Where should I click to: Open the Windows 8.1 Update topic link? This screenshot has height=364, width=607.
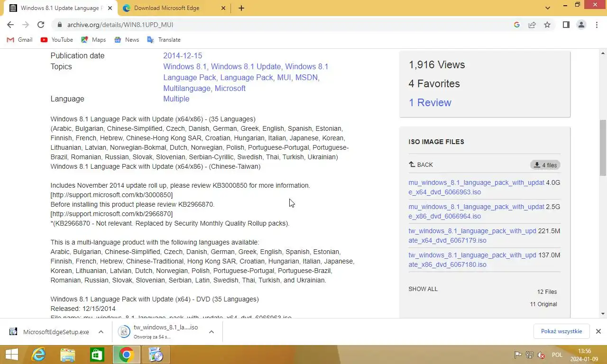pyautogui.click(x=246, y=66)
